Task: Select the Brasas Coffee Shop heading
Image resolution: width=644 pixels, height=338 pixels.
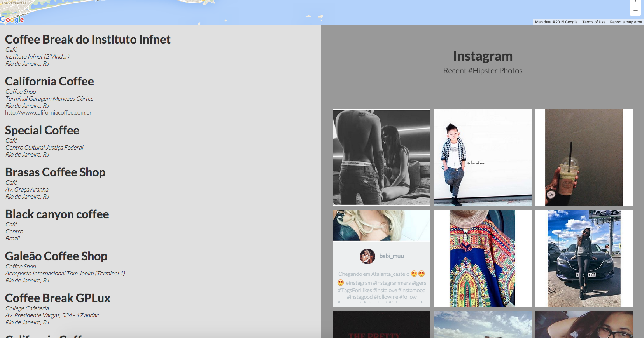Action: click(55, 172)
